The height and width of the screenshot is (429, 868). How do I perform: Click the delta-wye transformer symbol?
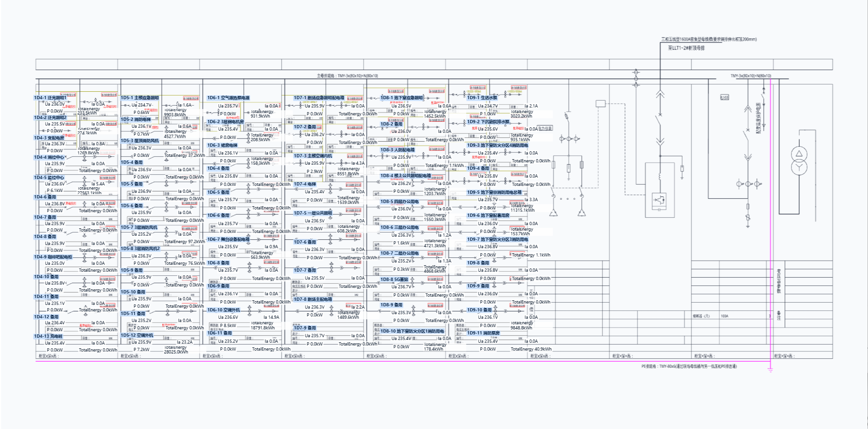pos(799,161)
